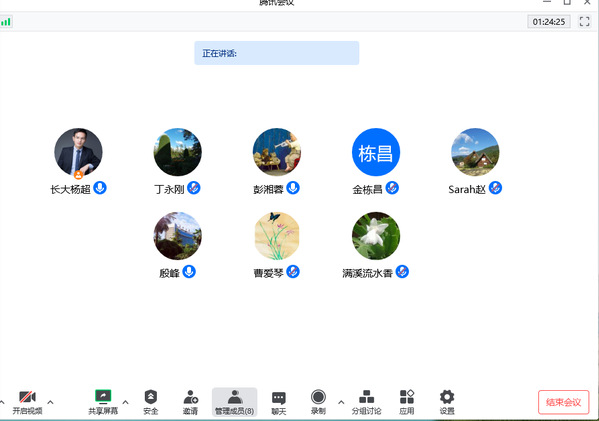The height and width of the screenshot is (421, 599).
Task: Select 金栋昌's blue avatar
Action: (x=376, y=152)
